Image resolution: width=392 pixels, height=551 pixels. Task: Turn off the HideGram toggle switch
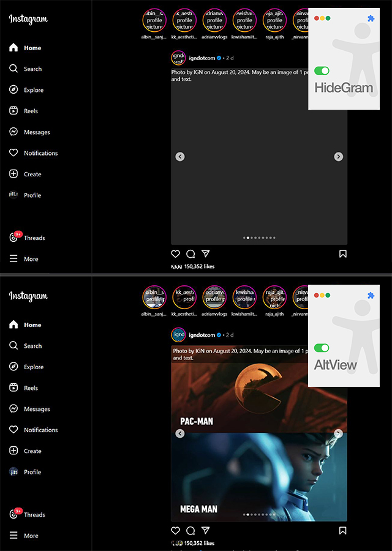click(322, 71)
